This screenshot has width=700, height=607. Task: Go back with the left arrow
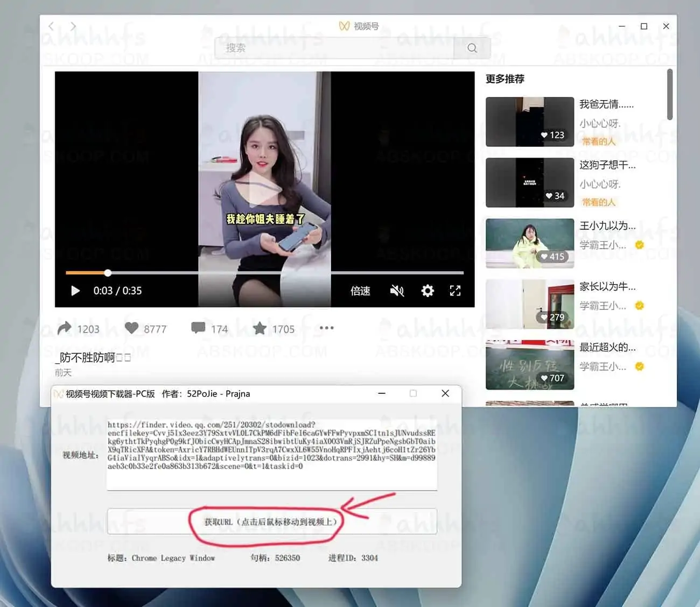click(x=52, y=26)
